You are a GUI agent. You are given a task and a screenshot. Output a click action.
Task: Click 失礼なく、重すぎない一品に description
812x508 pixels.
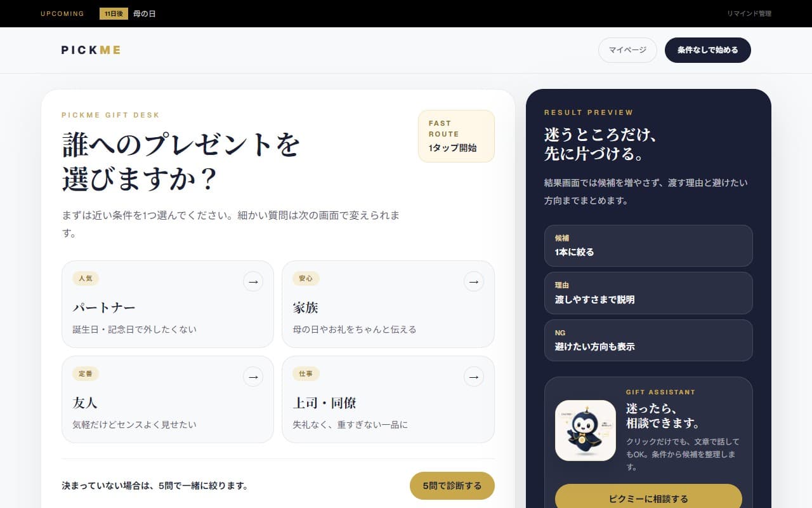tap(350, 425)
